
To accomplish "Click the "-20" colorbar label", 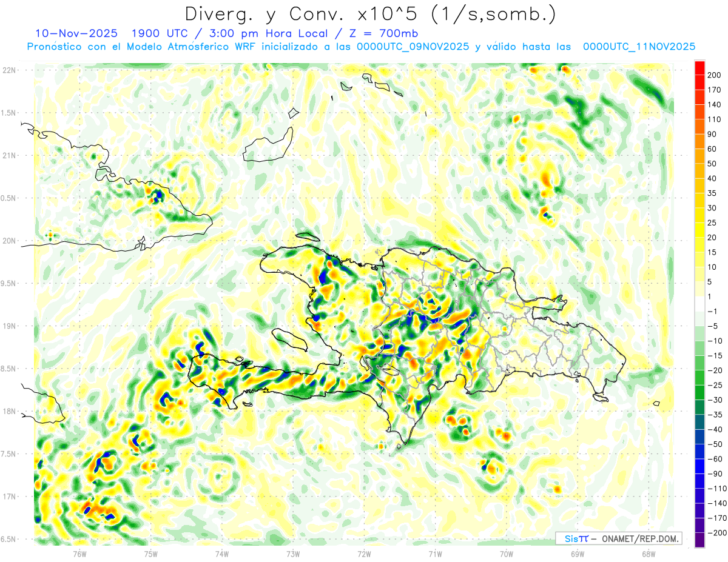I will (x=716, y=370).
